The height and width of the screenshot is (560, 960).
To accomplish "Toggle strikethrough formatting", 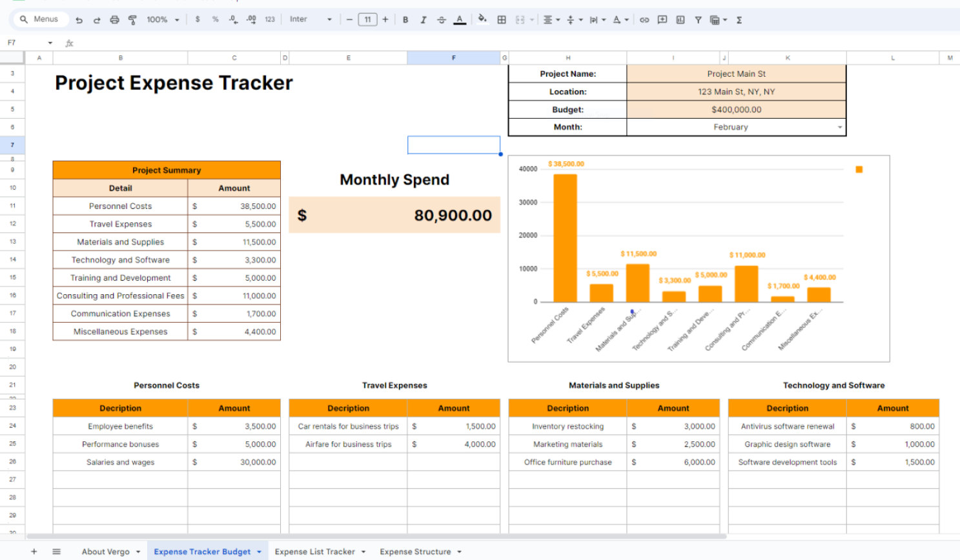I will click(x=441, y=19).
